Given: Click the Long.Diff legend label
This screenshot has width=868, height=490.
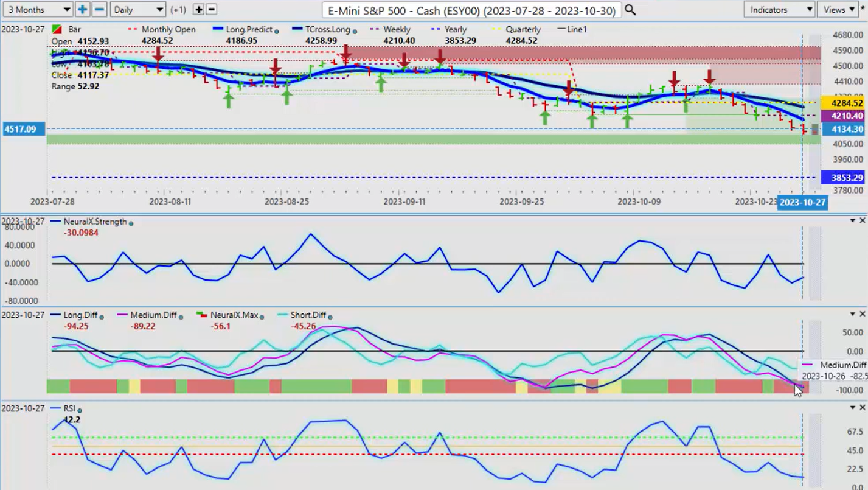Looking at the screenshot, I should click(80, 315).
